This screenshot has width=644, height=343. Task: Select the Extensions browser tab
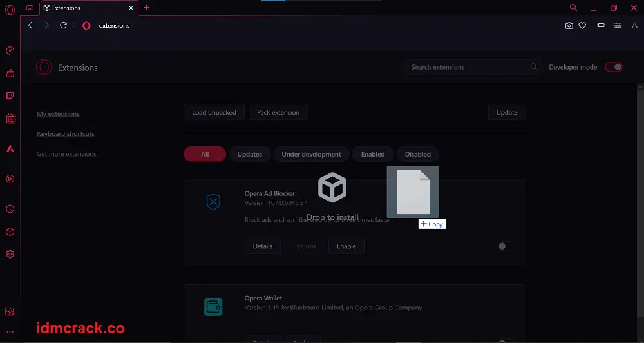point(89,8)
